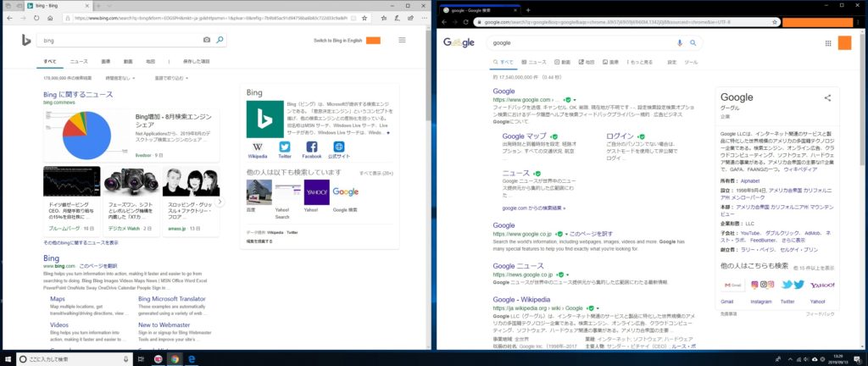The image size is (868, 366).
Task: Click the Bing logo
Action: click(26, 40)
